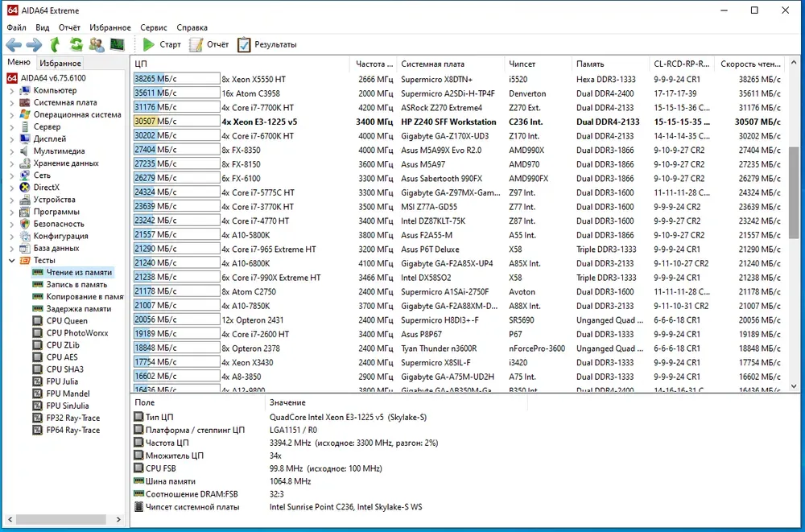Click the green Start benchmark arrow icon
Screen dimensions: 805x532
[x=149, y=45]
